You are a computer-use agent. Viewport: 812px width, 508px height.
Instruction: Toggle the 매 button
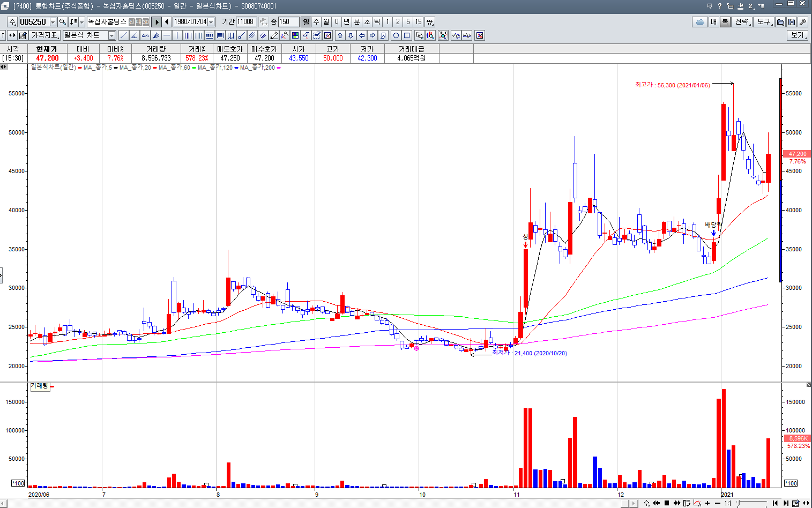point(713,22)
